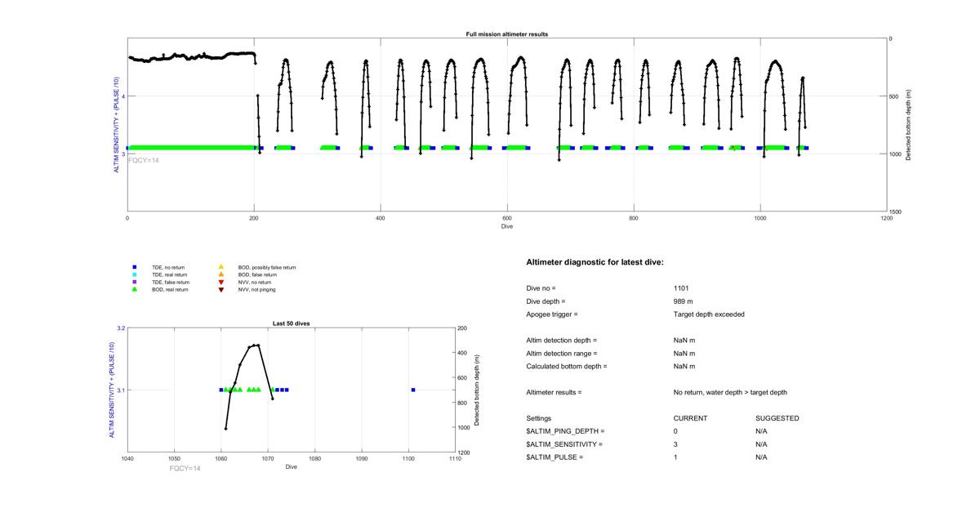Screen dimensions: 980x508
Task: Click the suggested 'N/A' for $ALTIM_PING_DEPTH
Action: coord(762,431)
